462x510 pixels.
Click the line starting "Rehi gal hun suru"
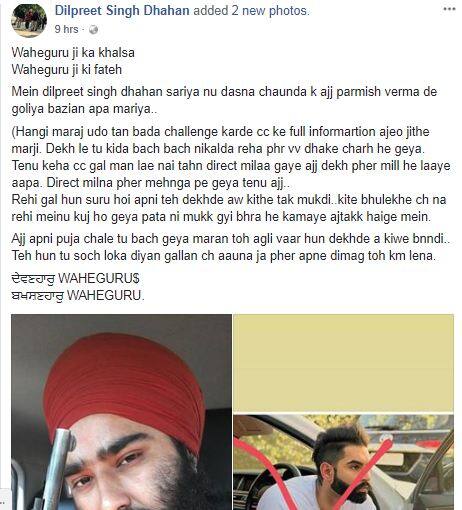tap(229, 208)
